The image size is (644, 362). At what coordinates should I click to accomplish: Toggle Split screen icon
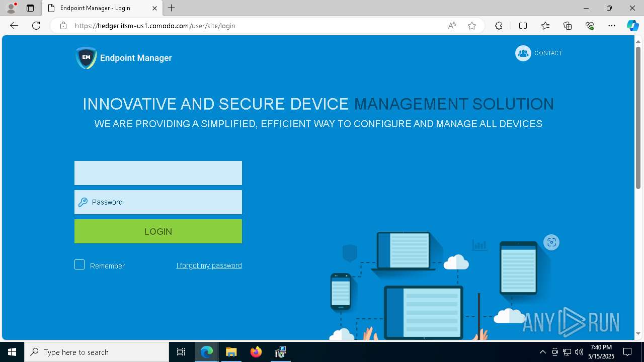click(523, 26)
